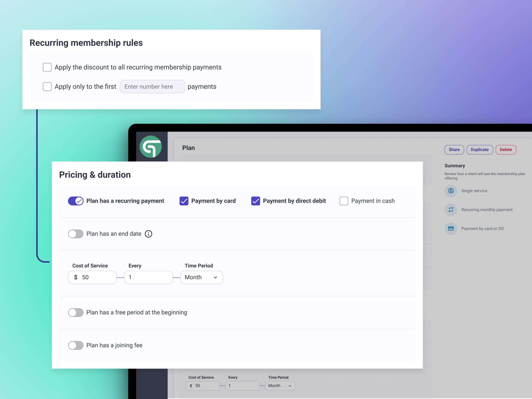The height and width of the screenshot is (399, 532).
Task: Click the Share button
Action: tap(454, 150)
